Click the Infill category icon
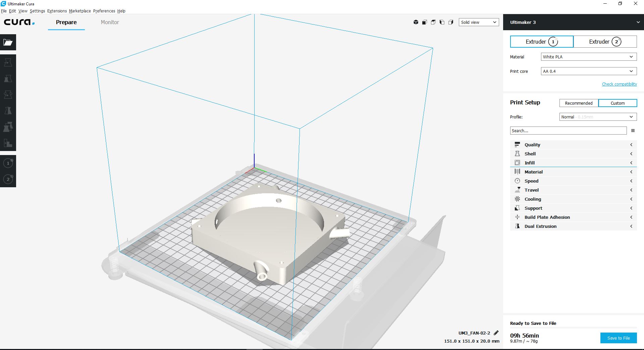Image resolution: width=644 pixels, height=350 pixels. (517, 163)
